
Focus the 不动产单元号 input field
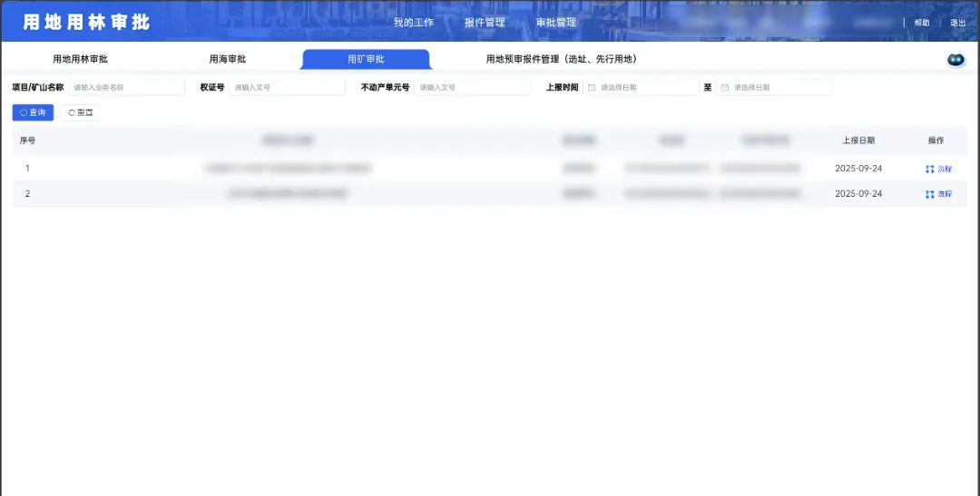pyautogui.click(x=472, y=87)
